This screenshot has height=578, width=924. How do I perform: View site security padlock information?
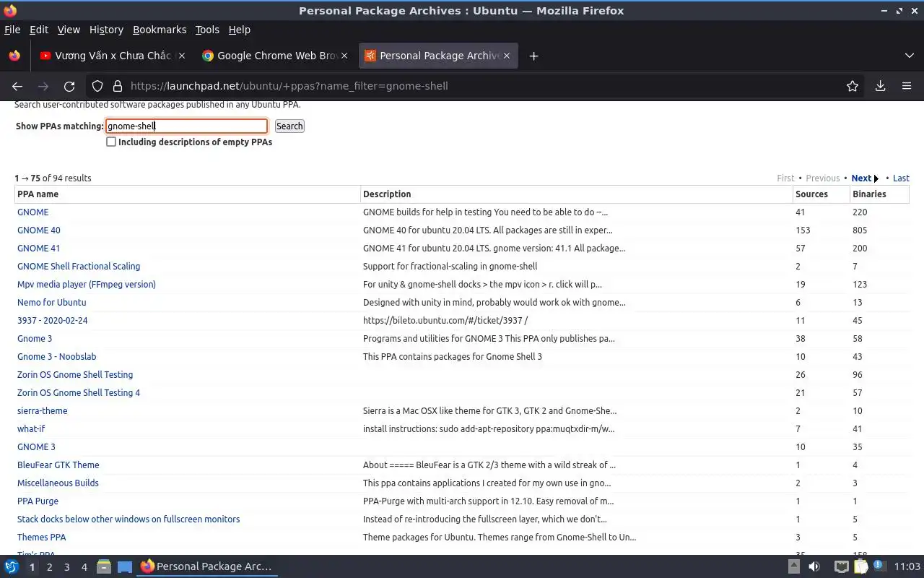(x=118, y=86)
